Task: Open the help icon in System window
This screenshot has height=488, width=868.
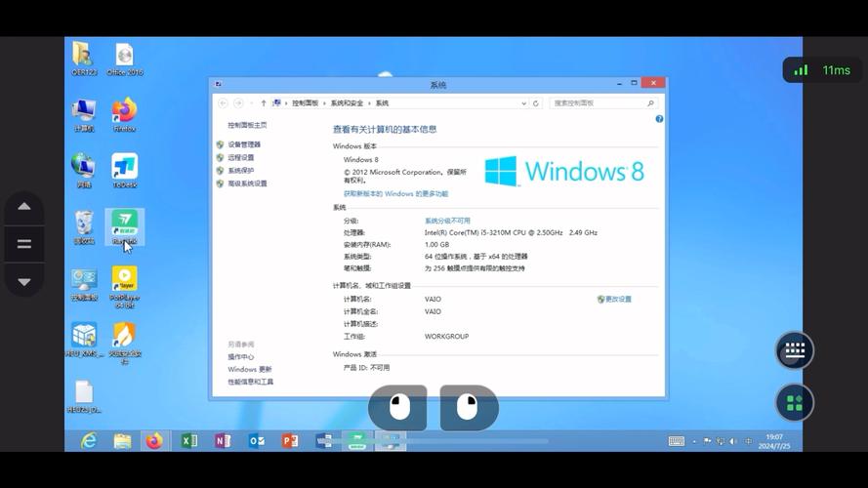Action: [659, 119]
